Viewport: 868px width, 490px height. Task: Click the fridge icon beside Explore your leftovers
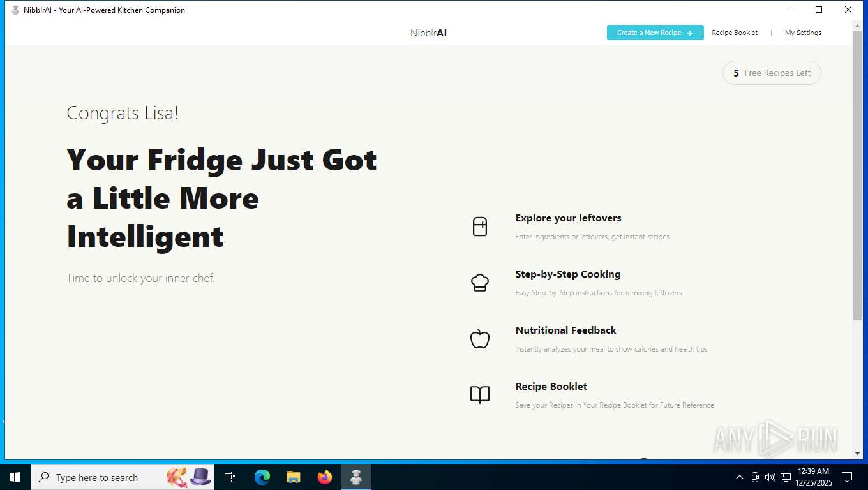tap(480, 226)
